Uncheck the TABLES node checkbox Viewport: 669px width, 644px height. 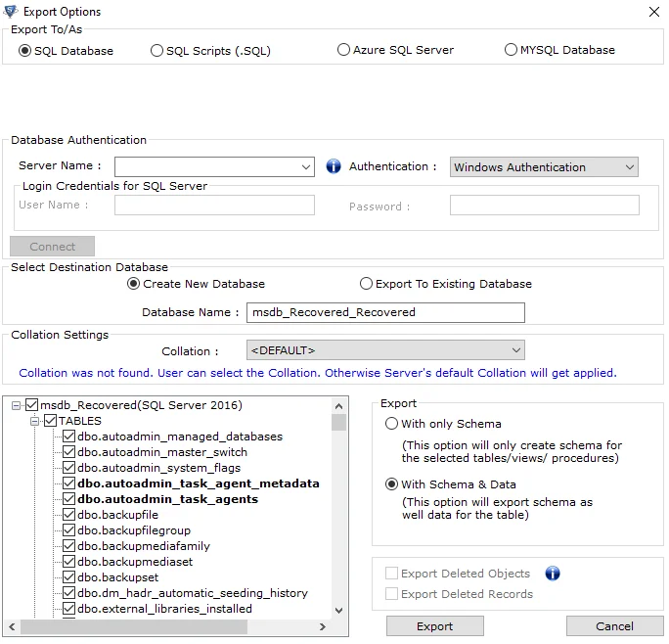point(51,421)
